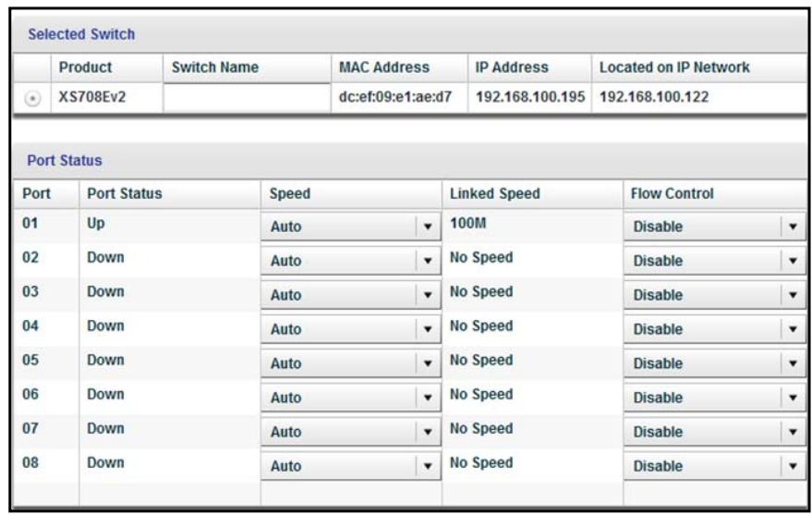Open the Flow Control dropdown for port 02
Screen dimensions: 812x515
click(x=715, y=261)
